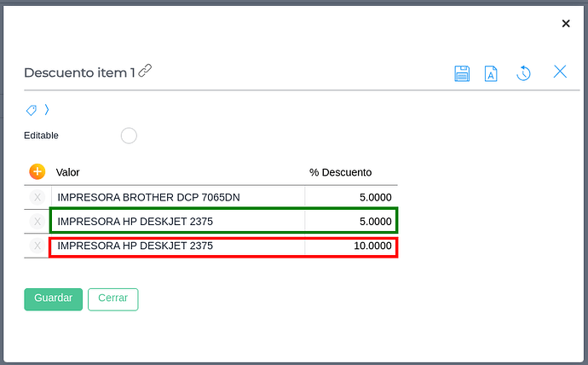Viewport: 588px width, 365px height.
Task: Click the save floppy disk icon
Action: (462, 73)
